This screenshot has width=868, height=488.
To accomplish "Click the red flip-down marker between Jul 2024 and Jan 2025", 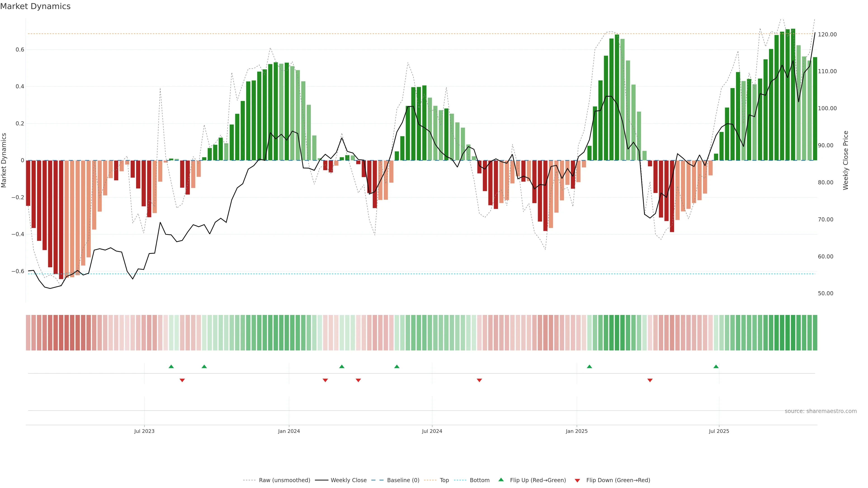I will [x=479, y=380].
